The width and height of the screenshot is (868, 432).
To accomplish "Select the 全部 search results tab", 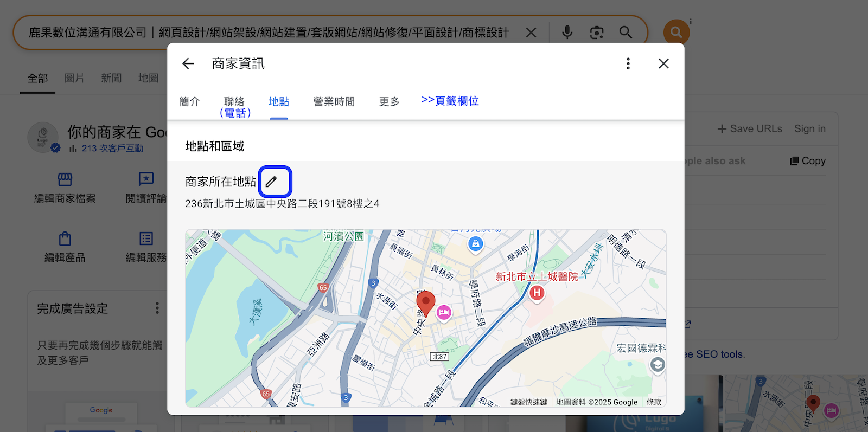I will click(38, 79).
